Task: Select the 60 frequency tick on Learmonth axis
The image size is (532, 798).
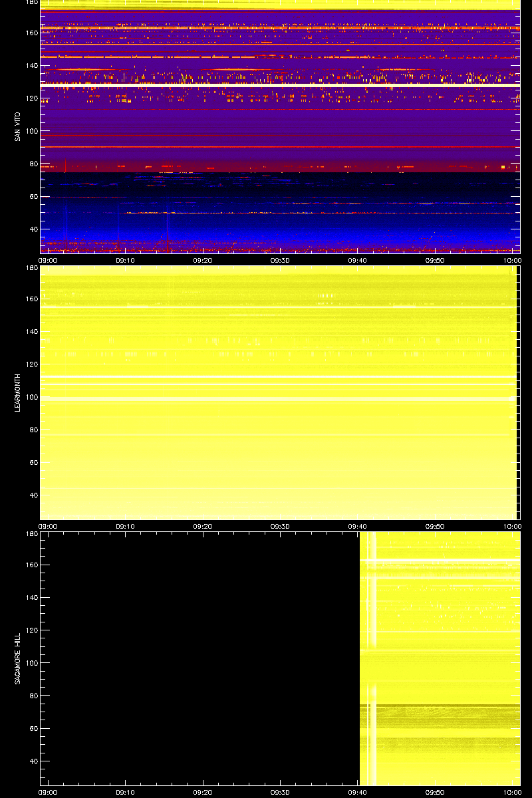Action: pyautogui.click(x=33, y=462)
